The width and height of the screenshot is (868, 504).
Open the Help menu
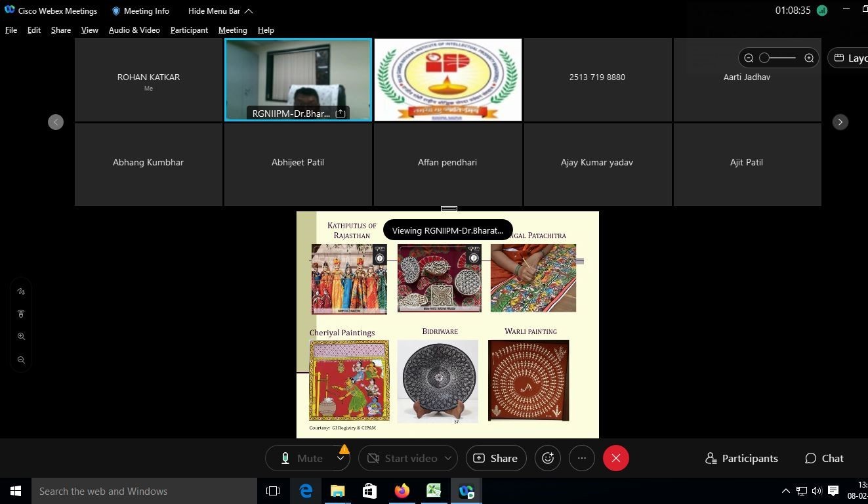266,30
